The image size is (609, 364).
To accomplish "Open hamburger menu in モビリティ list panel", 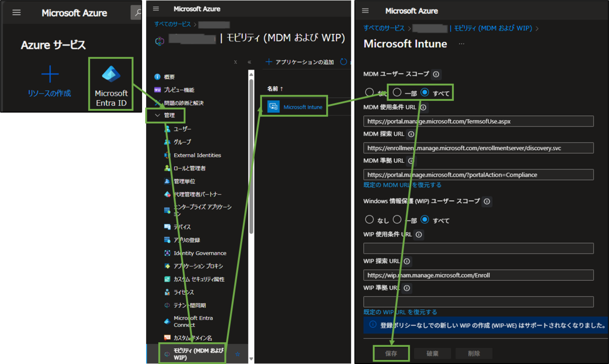I will tap(156, 9).
